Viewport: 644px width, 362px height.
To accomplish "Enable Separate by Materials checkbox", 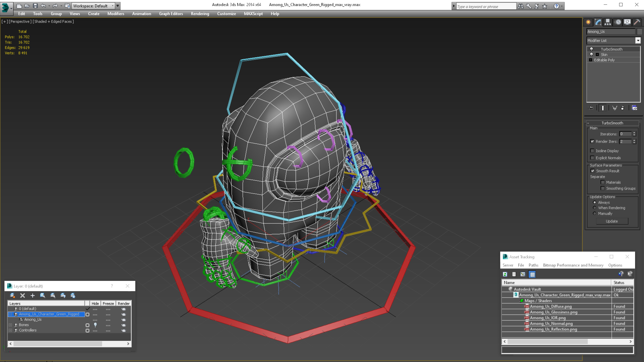I will (602, 182).
